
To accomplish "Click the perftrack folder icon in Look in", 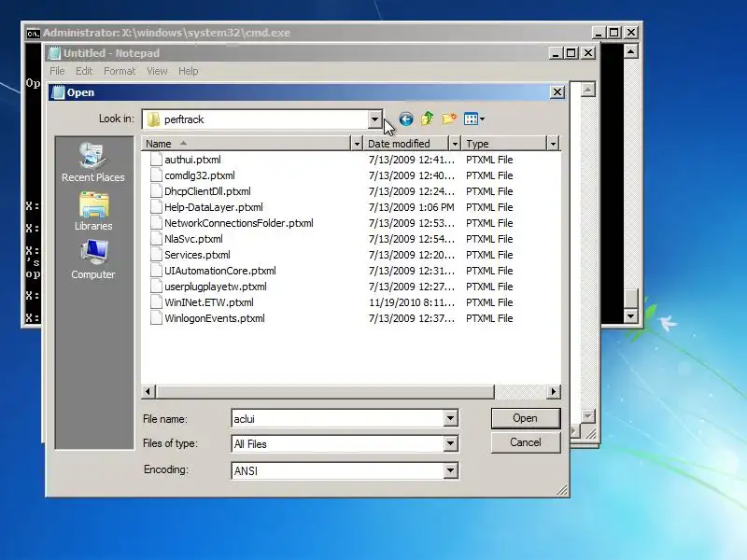I will (153, 119).
